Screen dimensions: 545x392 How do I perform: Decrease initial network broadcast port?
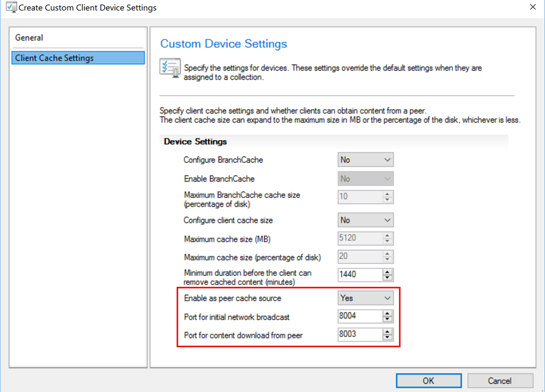click(387, 319)
